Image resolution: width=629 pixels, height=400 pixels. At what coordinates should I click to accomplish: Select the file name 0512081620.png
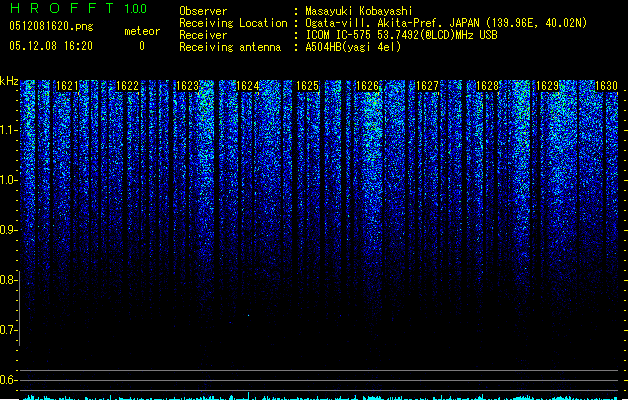[x=51, y=27]
